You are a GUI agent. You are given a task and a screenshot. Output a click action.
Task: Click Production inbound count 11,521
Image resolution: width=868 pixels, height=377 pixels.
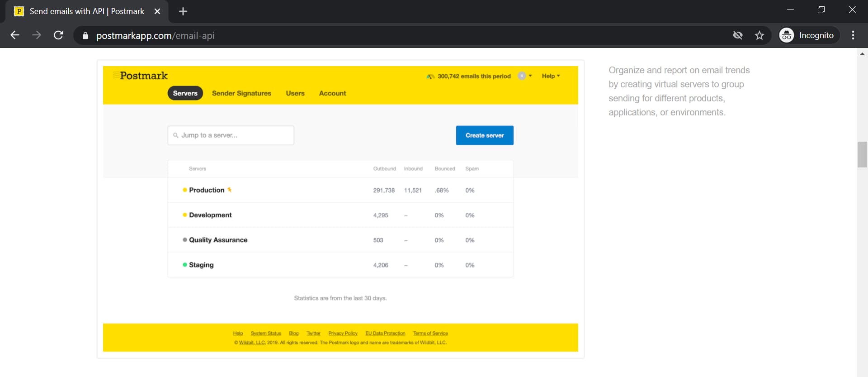point(413,191)
